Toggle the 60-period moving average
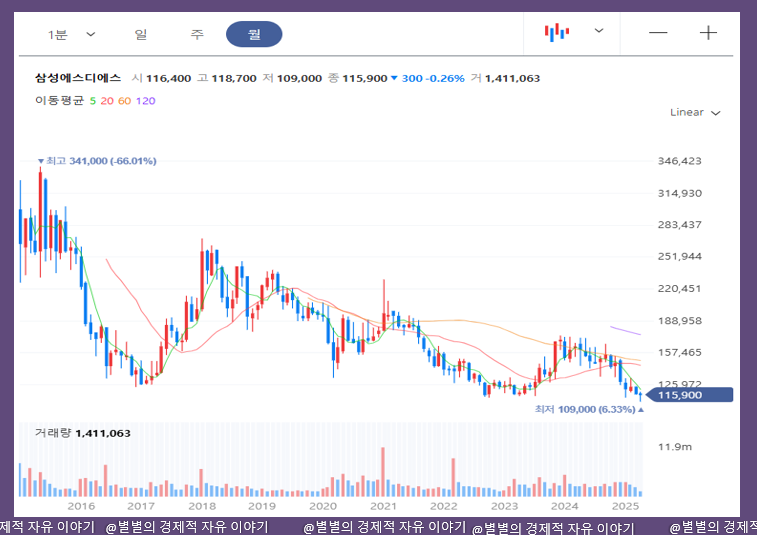757x535 pixels. click(x=125, y=101)
